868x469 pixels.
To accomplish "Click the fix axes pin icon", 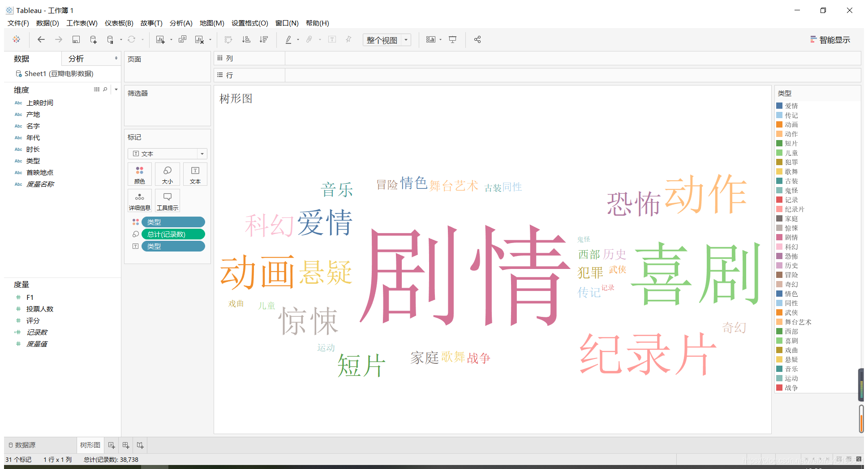I will click(348, 39).
